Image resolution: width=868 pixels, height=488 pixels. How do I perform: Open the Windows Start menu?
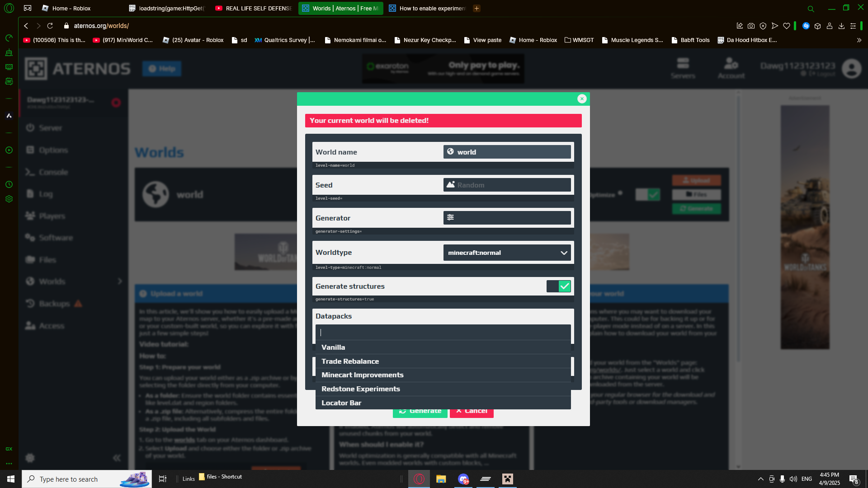11,479
